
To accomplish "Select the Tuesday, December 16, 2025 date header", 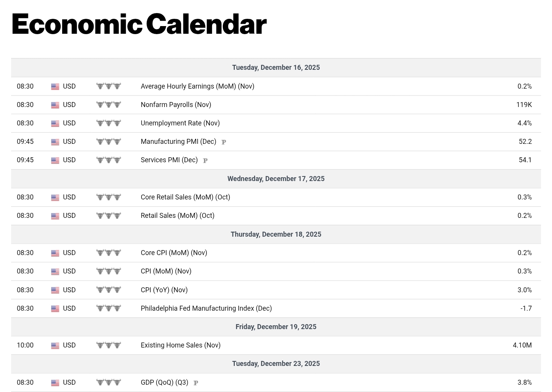I will click(276, 68).
